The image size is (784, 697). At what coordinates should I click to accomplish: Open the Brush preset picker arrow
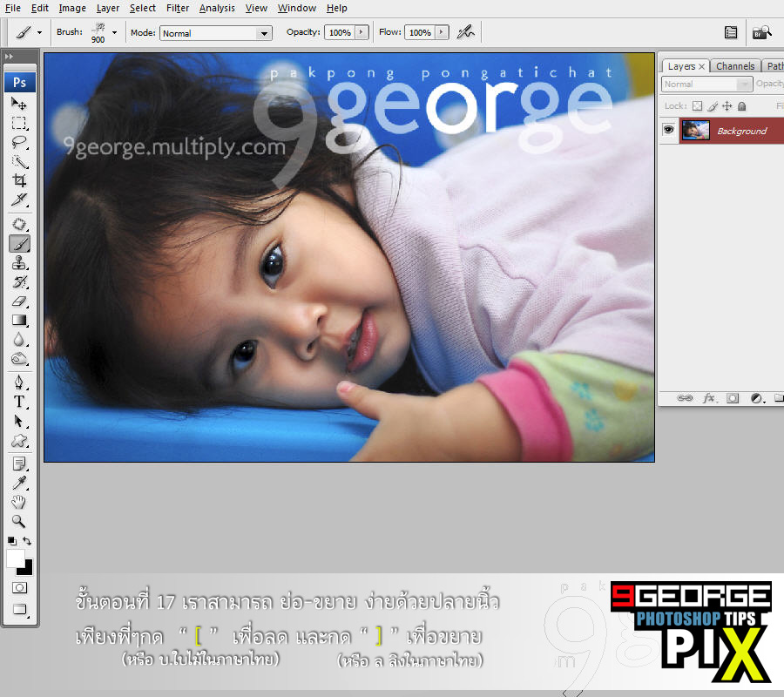(114, 33)
